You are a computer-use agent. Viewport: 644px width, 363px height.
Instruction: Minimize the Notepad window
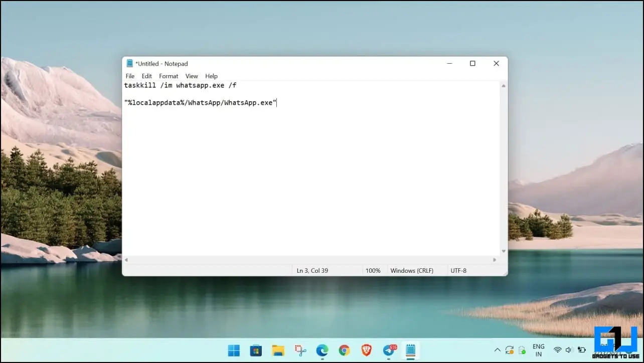pos(449,64)
